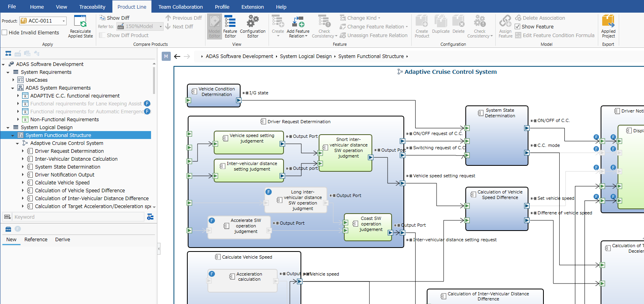The height and width of the screenshot is (304, 644).
Task: Click the Next Diff button
Action: (x=179, y=26)
